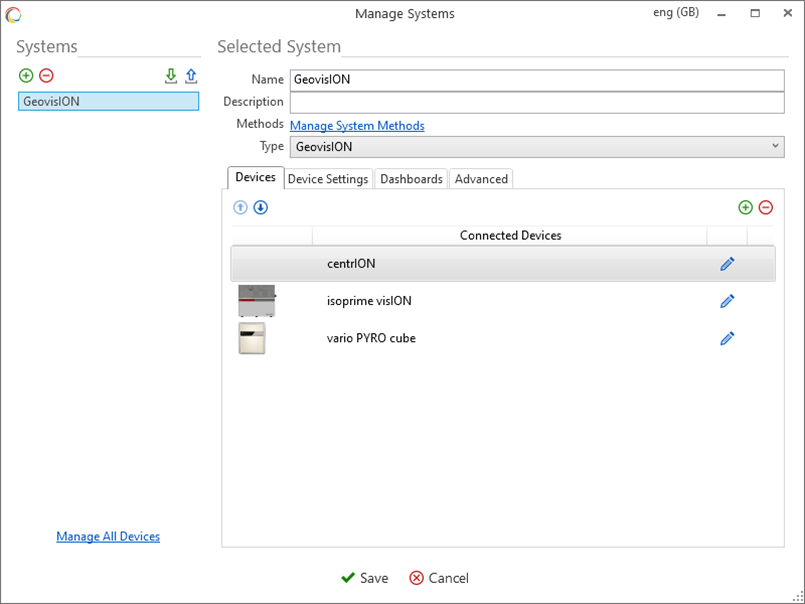The width and height of the screenshot is (805, 604).
Task: Open the Manage System Methods link
Action: point(357,126)
